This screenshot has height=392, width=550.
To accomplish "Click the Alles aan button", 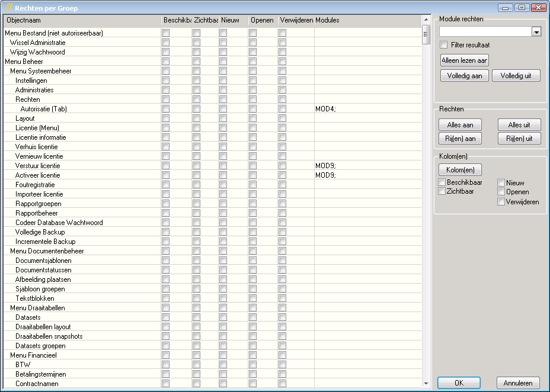I will [x=460, y=125].
